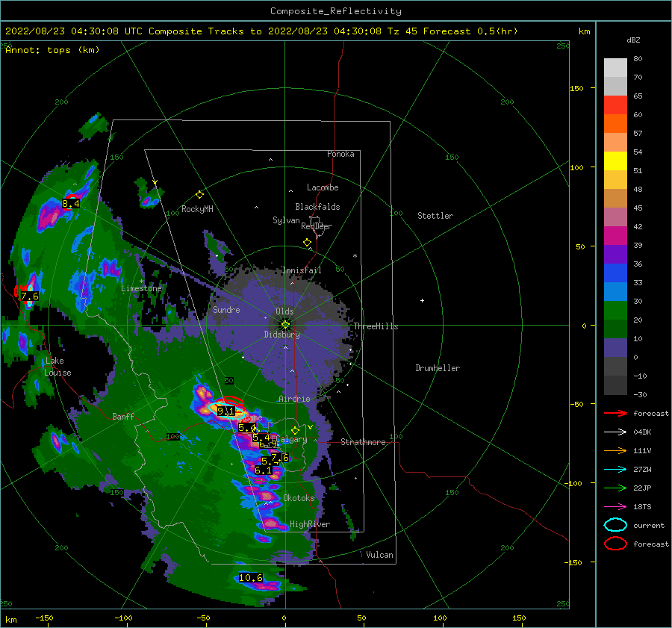Click the cyan 27ZW arrow legend icon

point(615,470)
